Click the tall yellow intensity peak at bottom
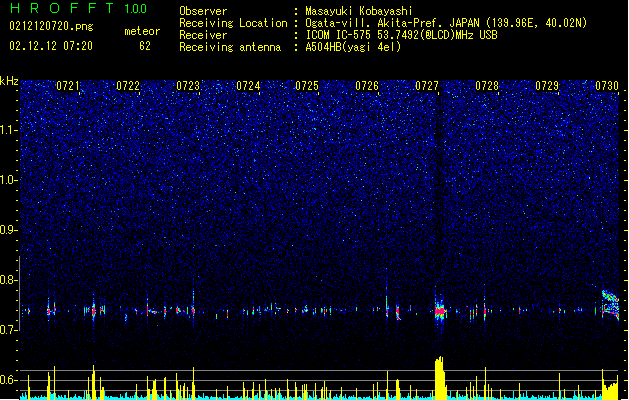This screenshot has height=400, width=629. 440,377
